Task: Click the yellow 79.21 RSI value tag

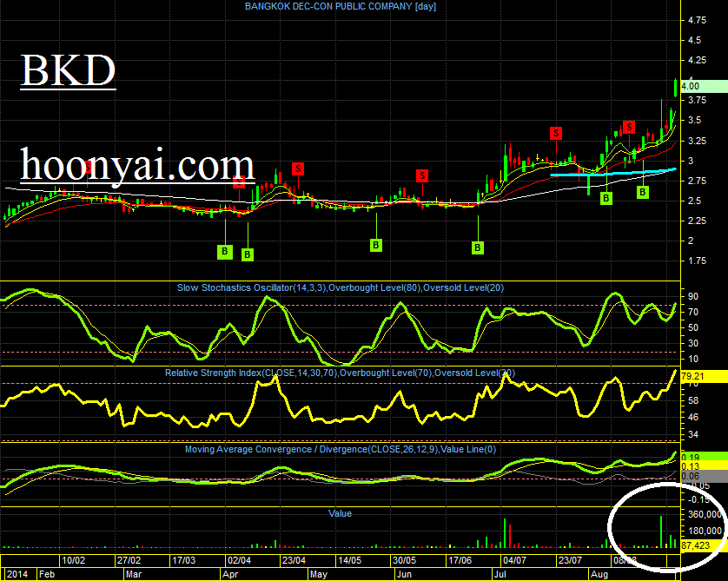Action: point(703,376)
